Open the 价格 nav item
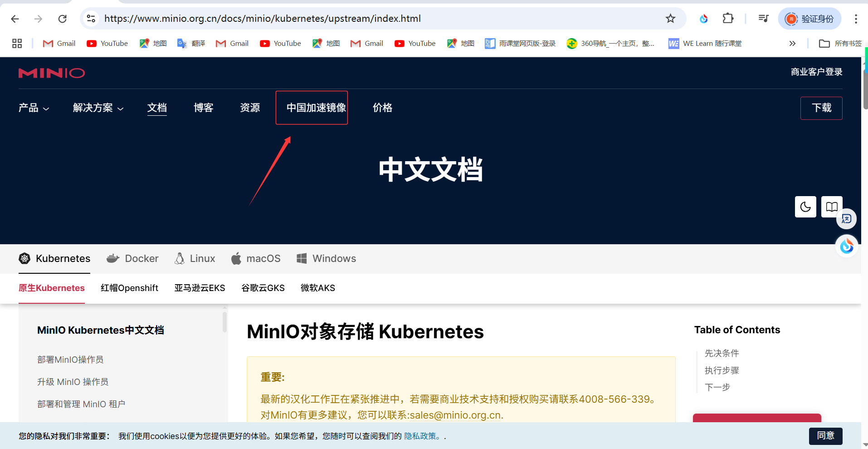Viewport: 868px width, 449px height. pos(382,108)
